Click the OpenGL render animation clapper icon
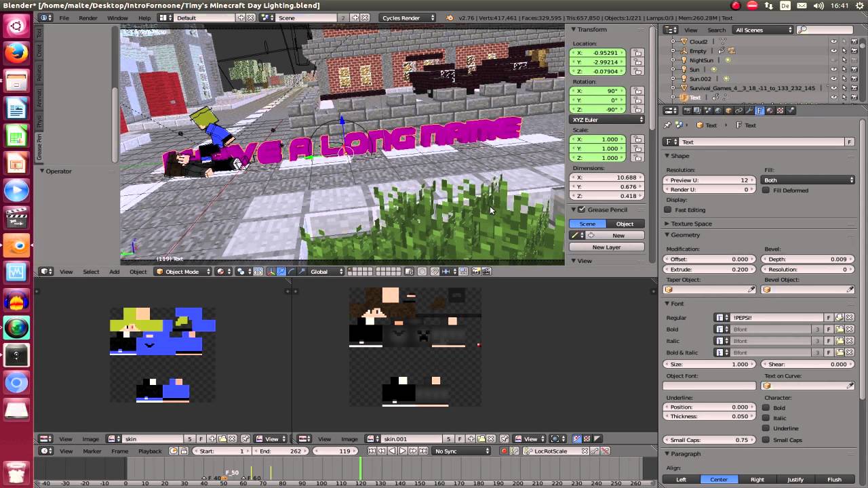 [486, 271]
